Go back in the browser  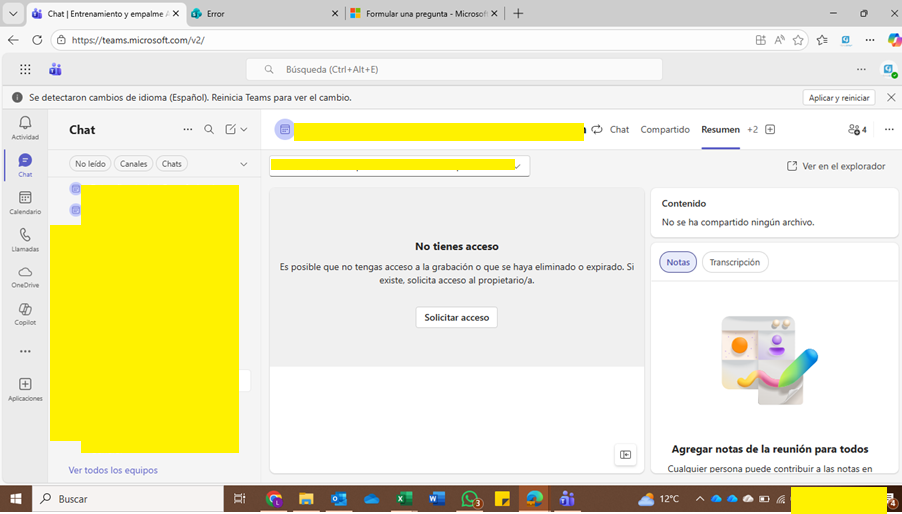(x=13, y=40)
